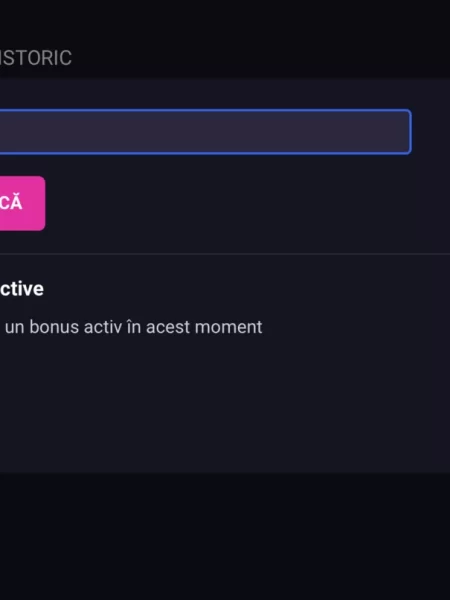Click the dark strip between ISTORIC and the input field

pos(225,94)
